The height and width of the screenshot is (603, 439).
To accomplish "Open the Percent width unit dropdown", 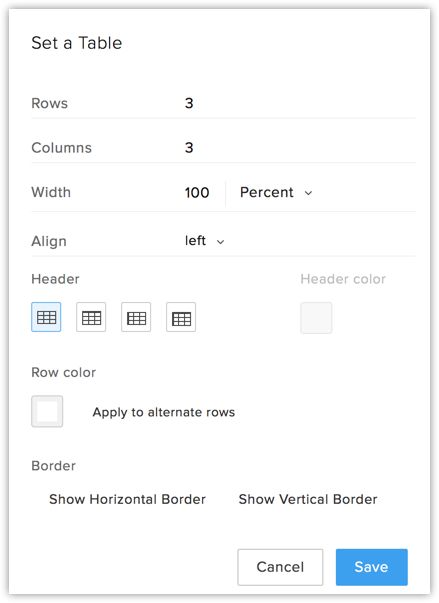I will 276,192.
